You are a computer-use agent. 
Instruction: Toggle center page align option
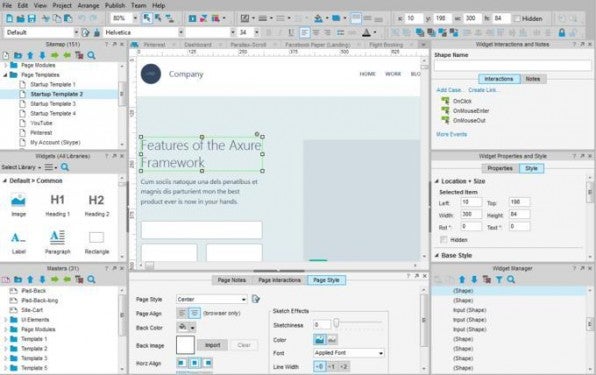tap(195, 313)
